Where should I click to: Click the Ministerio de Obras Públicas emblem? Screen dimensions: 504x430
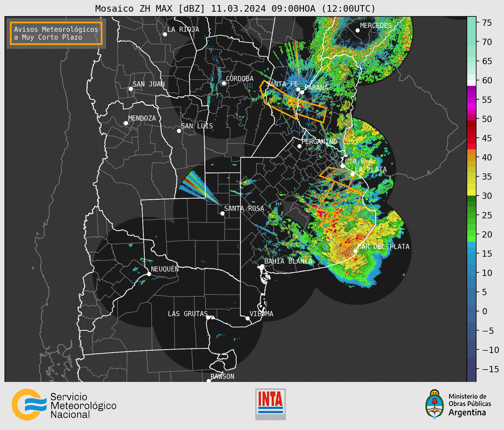pyautogui.click(x=435, y=404)
